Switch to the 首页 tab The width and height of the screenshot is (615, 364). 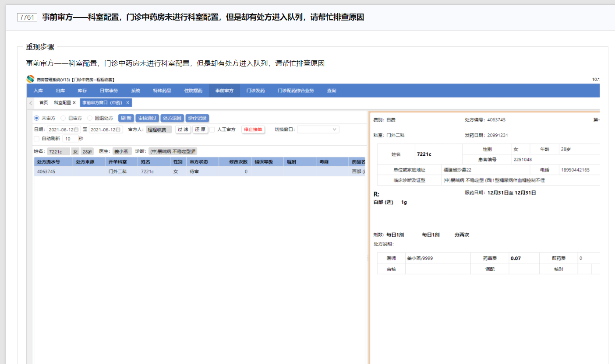pos(43,102)
